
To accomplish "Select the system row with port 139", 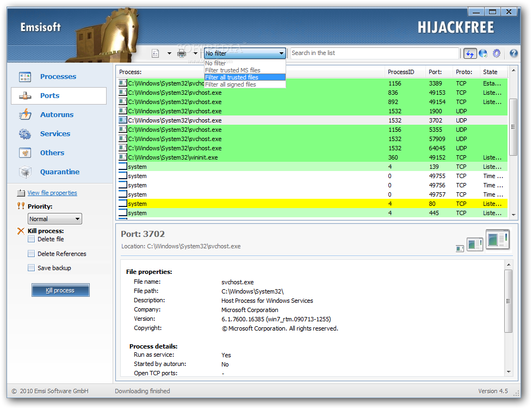I will (312, 167).
